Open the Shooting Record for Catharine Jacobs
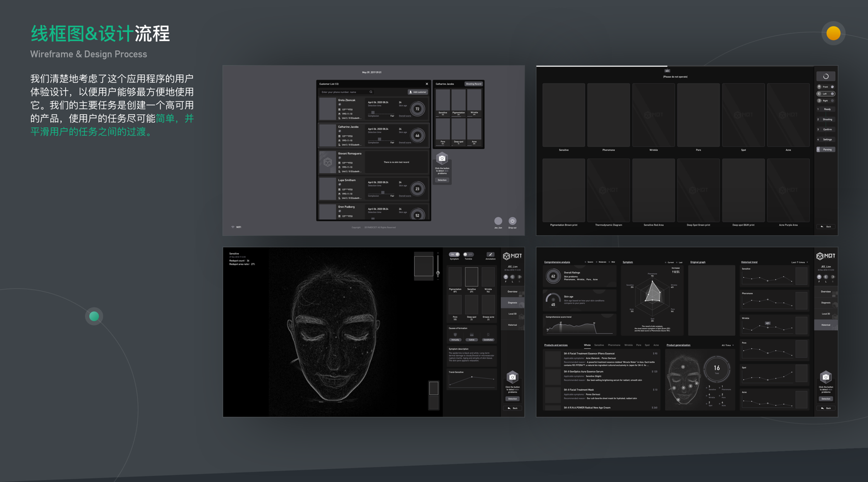Viewport: 868px width, 482px height. [473, 84]
